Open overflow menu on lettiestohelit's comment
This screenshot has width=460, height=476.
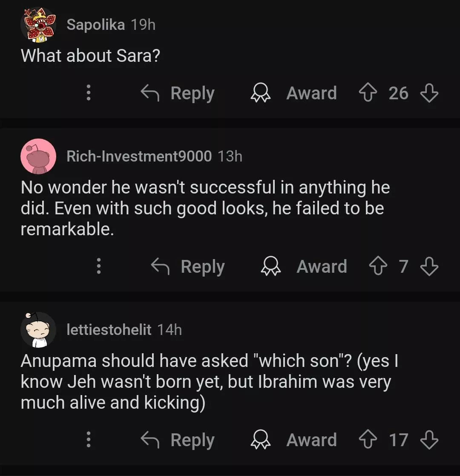89,440
